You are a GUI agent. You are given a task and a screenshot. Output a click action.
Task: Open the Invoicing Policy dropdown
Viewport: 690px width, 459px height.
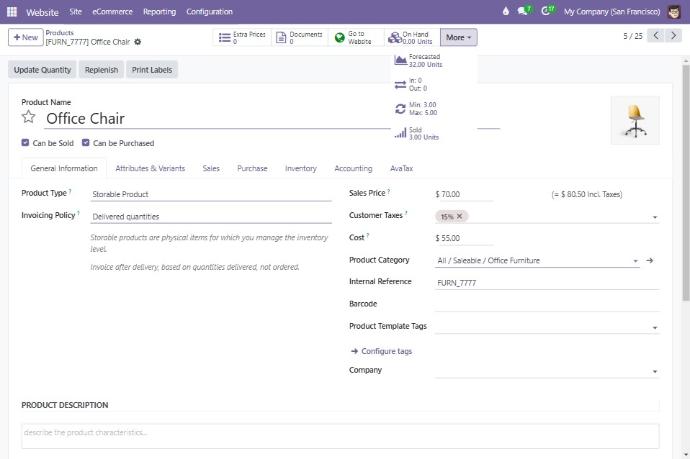211,217
